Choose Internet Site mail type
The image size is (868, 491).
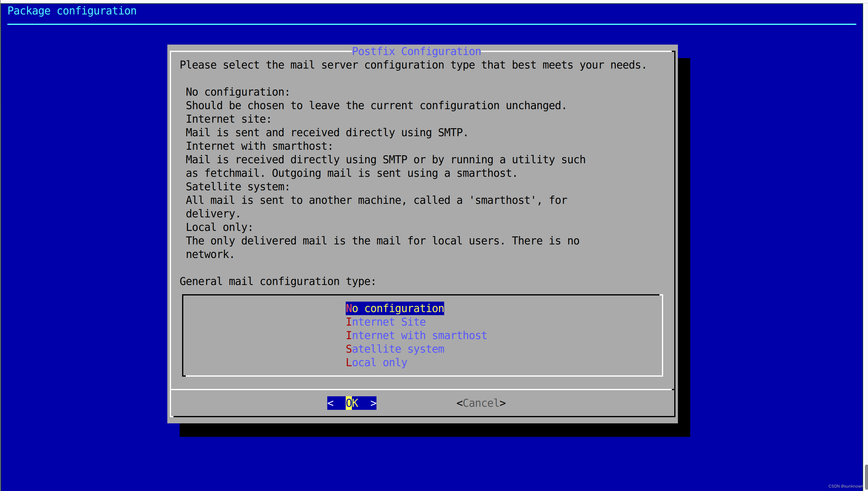[x=386, y=322]
